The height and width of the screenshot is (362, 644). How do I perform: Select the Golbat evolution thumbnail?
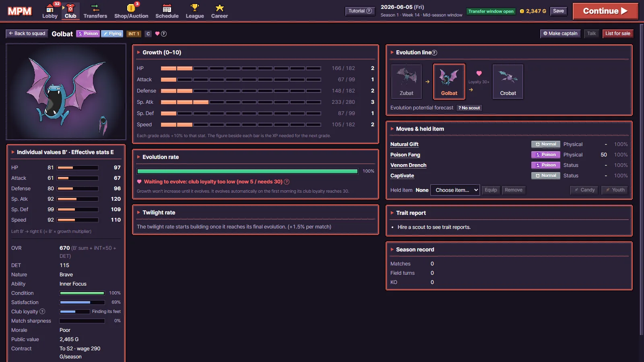449,82
